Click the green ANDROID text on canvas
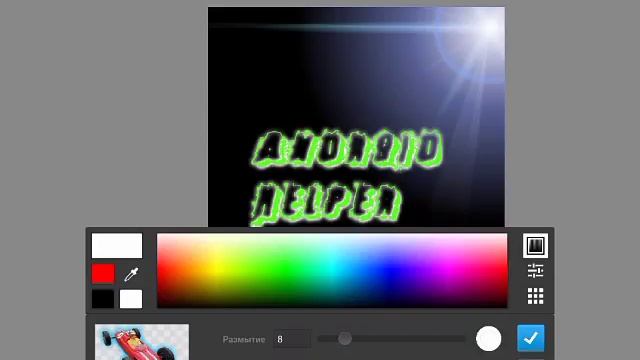This screenshot has width=640, height=360. pos(348,149)
